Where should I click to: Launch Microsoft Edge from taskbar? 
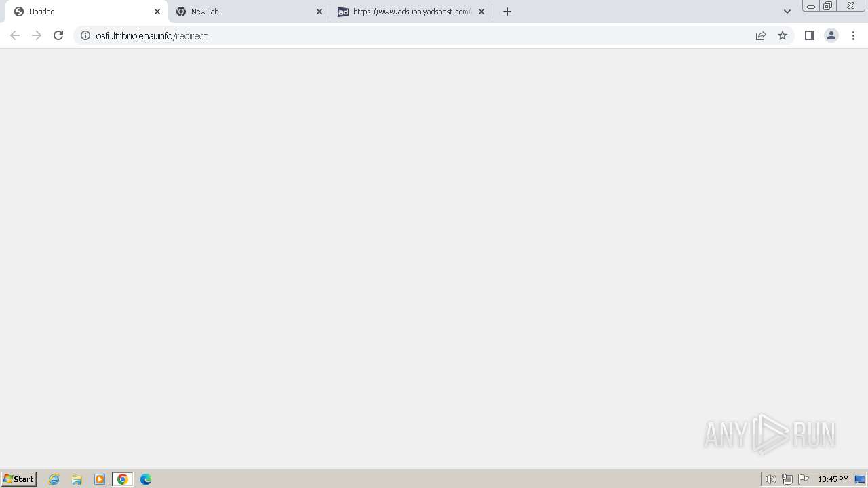point(146,479)
